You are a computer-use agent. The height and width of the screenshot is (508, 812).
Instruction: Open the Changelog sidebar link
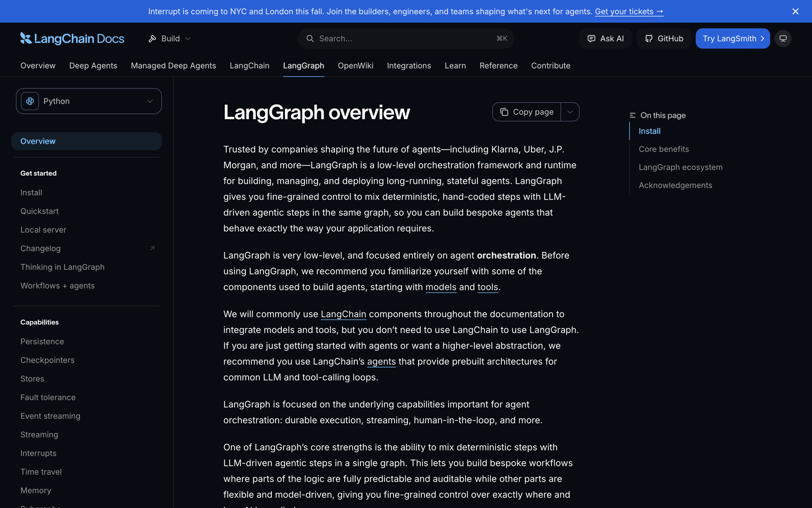(41, 248)
